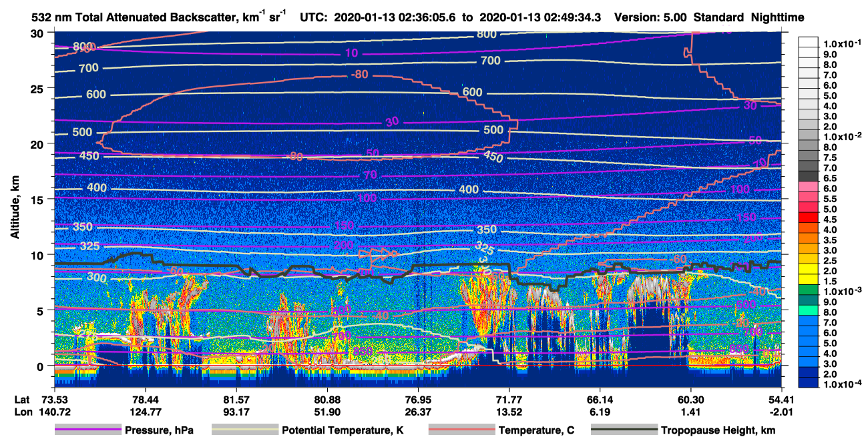This screenshot has width=868, height=445.
Task: Click latitude value 60.30
Action: (x=690, y=400)
